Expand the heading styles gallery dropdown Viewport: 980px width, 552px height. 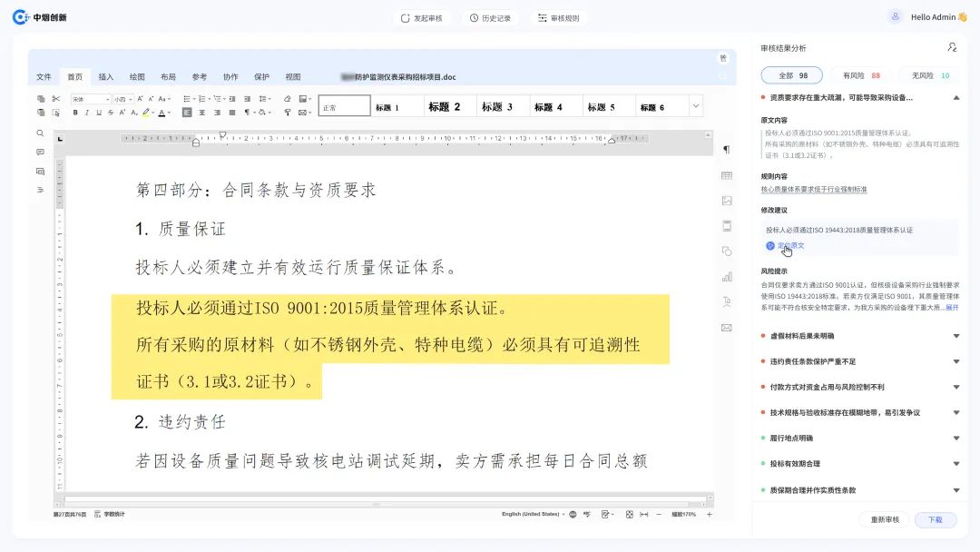click(695, 106)
